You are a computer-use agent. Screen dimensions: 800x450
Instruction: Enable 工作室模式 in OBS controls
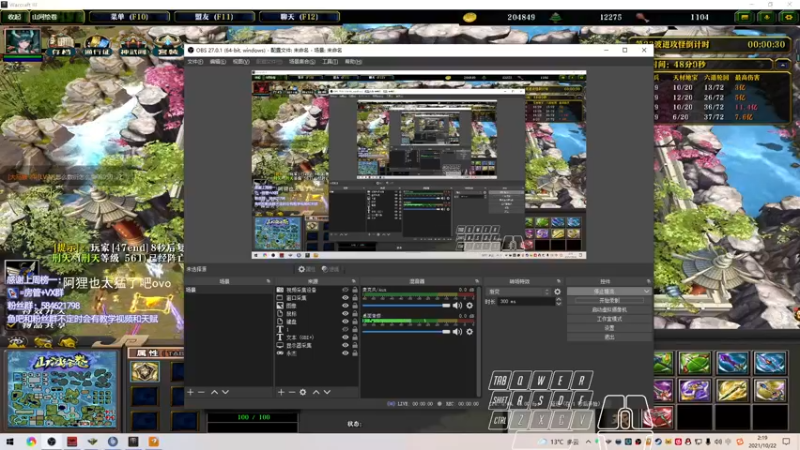pos(609,319)
